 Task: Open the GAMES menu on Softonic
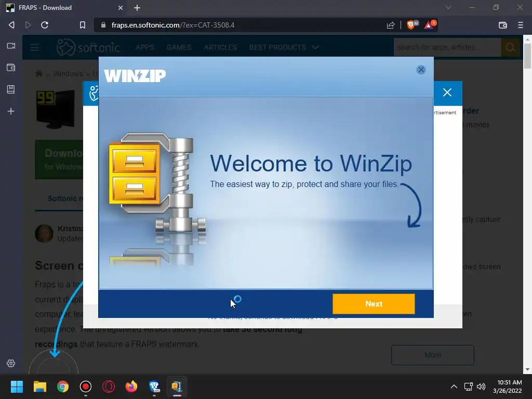(179, 47)
